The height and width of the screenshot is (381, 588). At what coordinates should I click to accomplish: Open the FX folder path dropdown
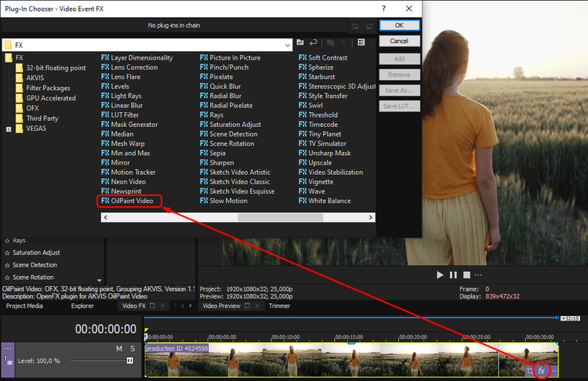287,45
